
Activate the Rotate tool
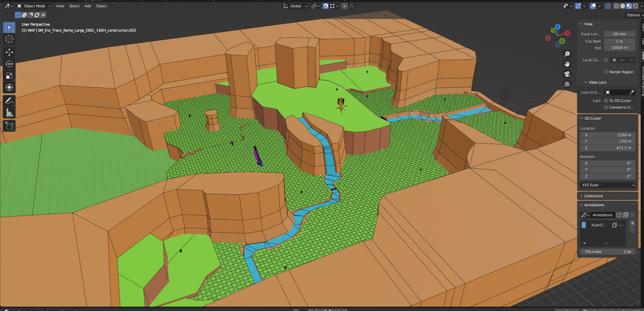pyautogui.click(x=9, y=64)
